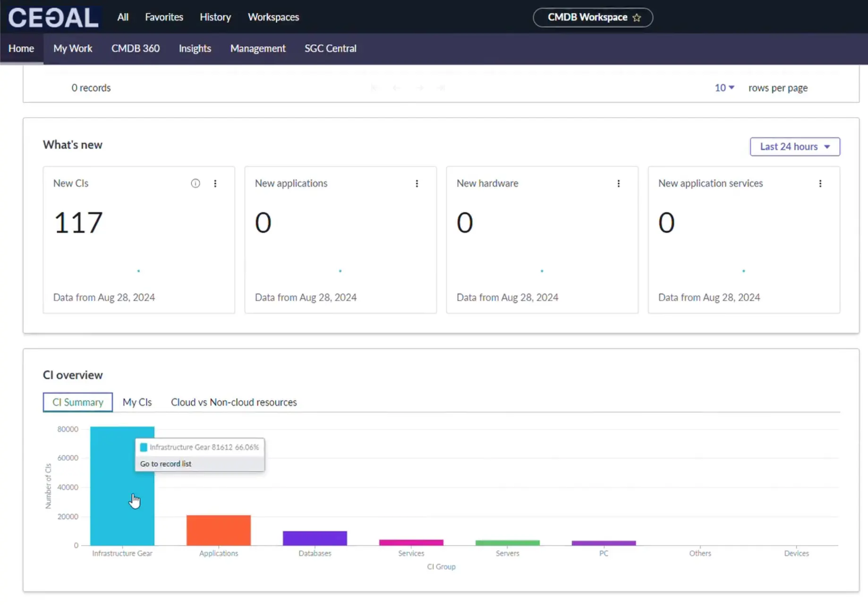Click the 117 New CIs count
The height and width of the screenshot is (605, 868).
point(78,222)
